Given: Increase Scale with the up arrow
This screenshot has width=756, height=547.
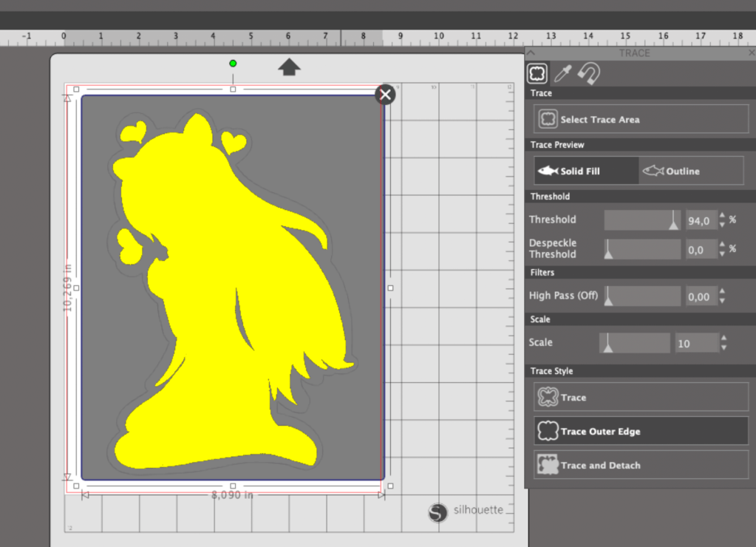Looking at the screenshot, I should pos(723,339).
